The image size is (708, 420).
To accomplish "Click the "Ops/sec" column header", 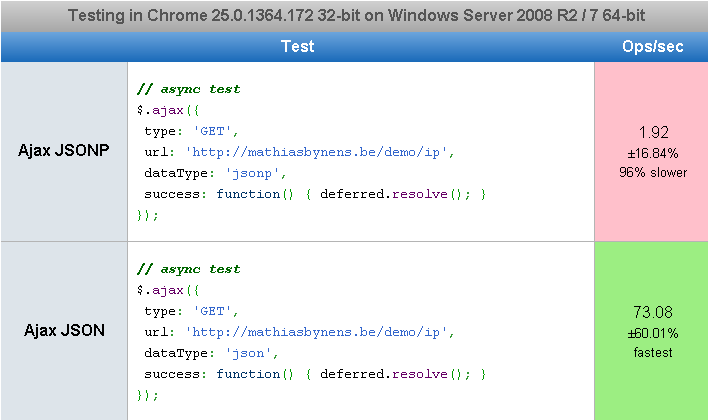I will point(652,46).
